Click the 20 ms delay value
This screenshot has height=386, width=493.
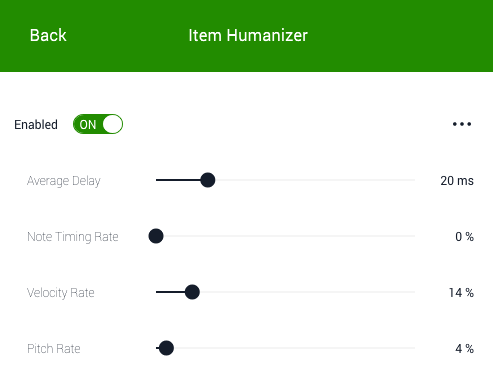click(457, 181)
